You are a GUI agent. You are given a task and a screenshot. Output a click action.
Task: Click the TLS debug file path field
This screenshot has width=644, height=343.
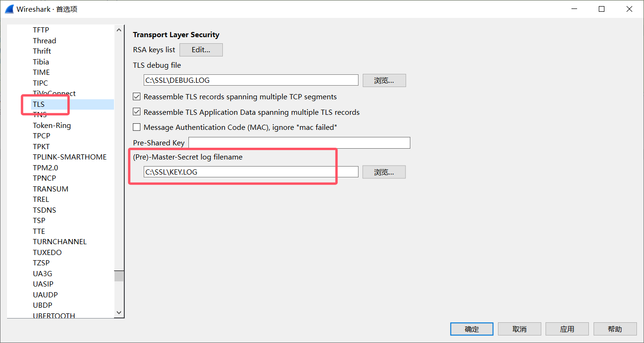tap(251, 80)
